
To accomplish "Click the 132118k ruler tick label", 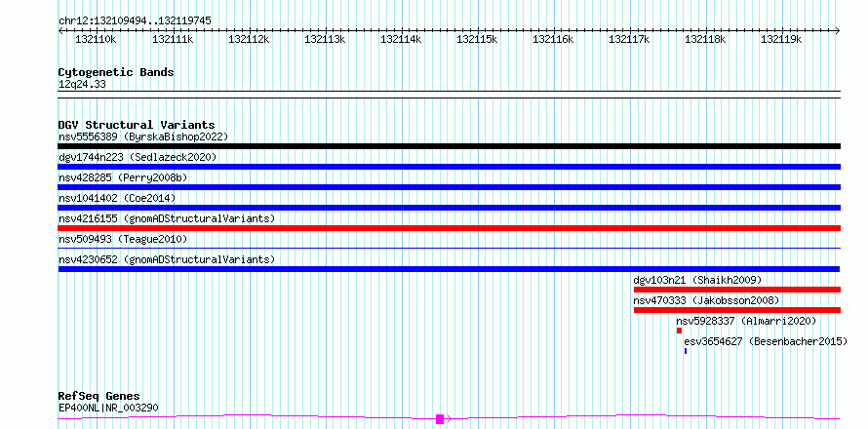I will [x=706, y=39].
